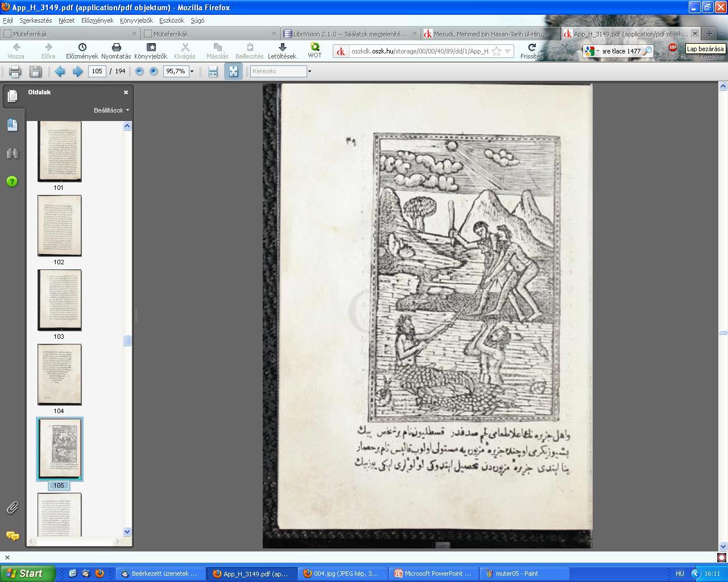Open Előzmények history toolbar button
Image resolution: width=728 pixels, height=582 pixels.
tap(82, 51)
